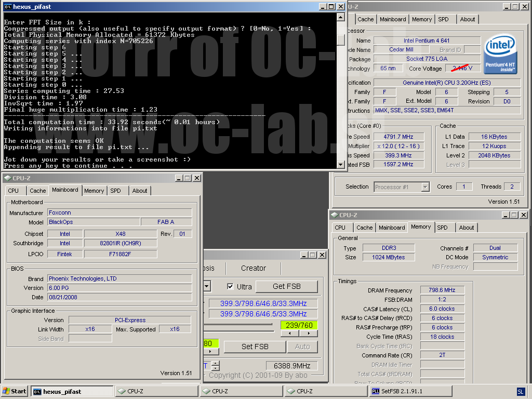Click X48 chipset value
Screen dimensions: 532x399
tap(121, 234)
